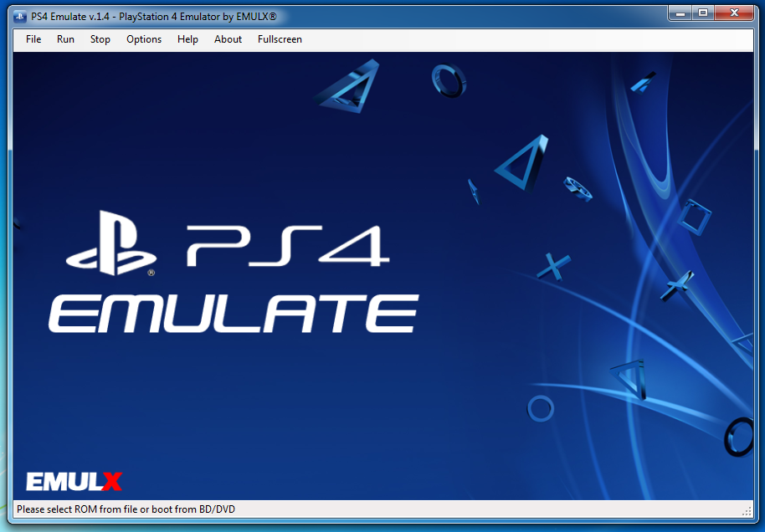The width and height of the screenshot is (765, 532).
Task: Click the EMULATE wordmark in the splash
Action: 234,314
